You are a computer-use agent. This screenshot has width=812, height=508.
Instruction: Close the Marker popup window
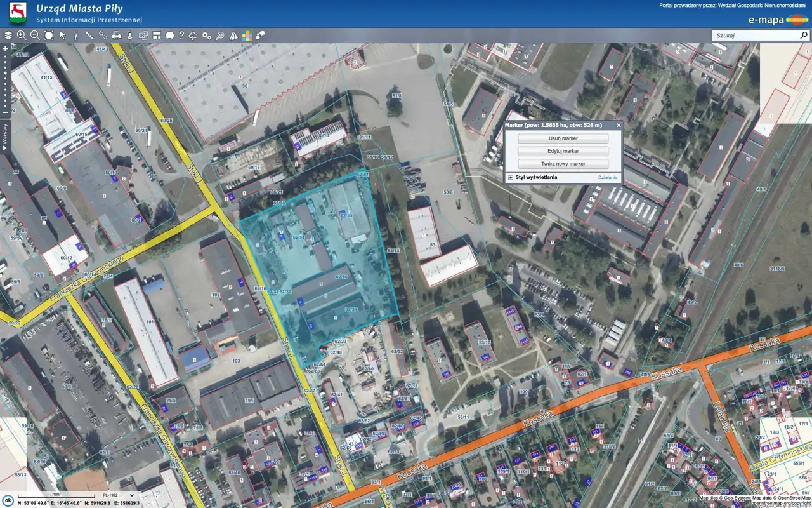click(619, 126)
